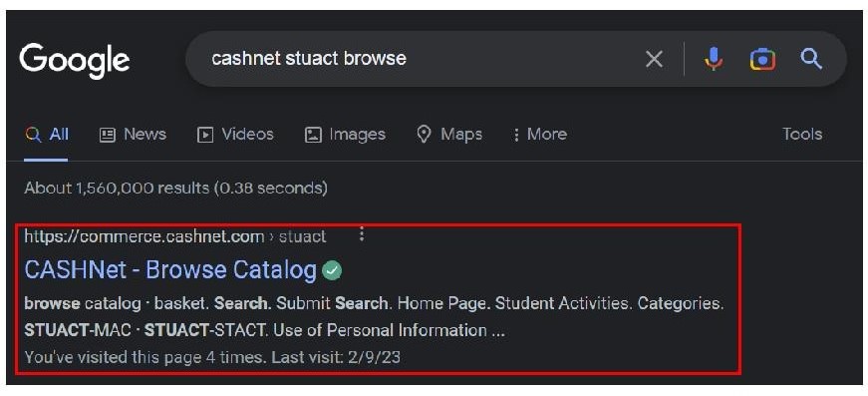
Task: Switch to the Images tab
Action: coord(346,135)
